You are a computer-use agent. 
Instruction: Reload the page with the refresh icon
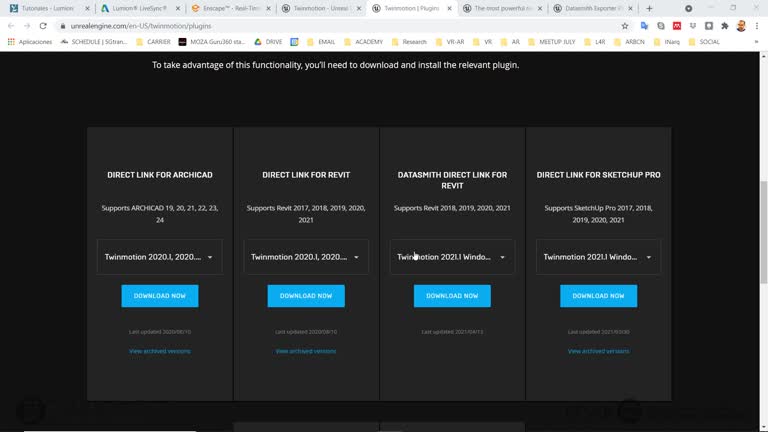pyautogui.click(x=43, y=26)
